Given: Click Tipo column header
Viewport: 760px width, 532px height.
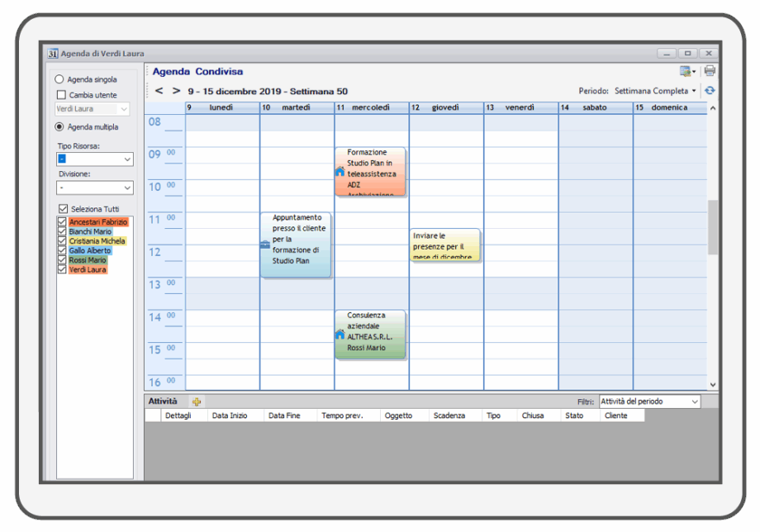Looking at the screenshot, I should coord(499,416).
